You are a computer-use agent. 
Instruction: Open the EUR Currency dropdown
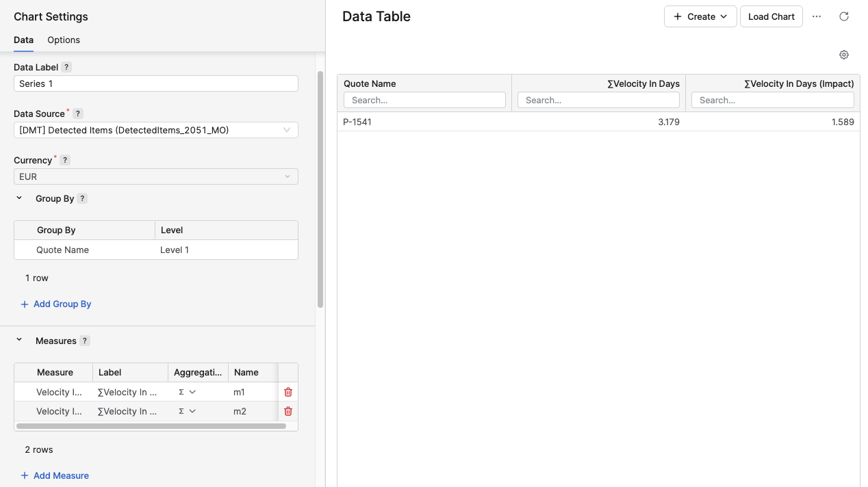(155, 176)
